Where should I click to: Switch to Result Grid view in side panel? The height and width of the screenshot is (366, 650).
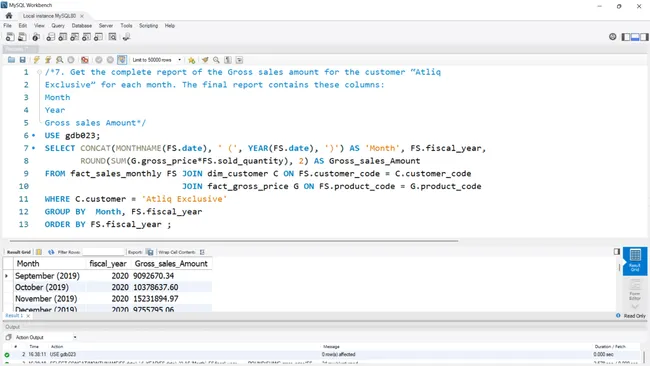click(x=635, y=261)
